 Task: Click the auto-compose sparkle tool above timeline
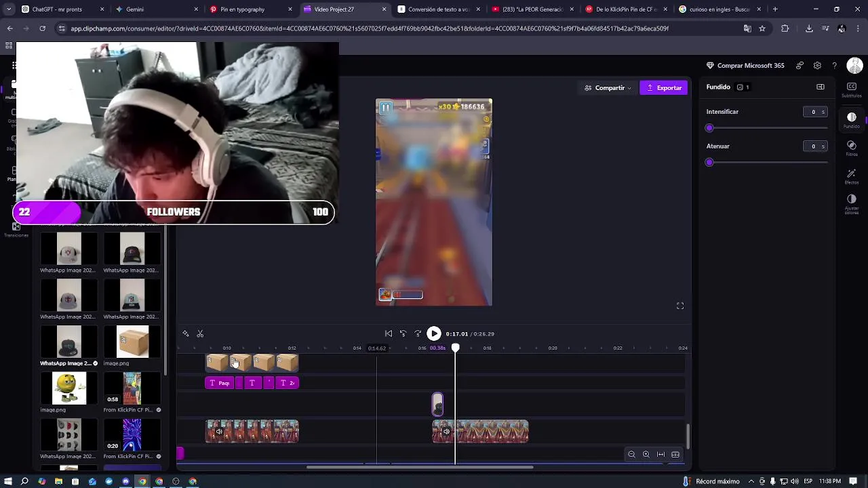[x=186, y=333]
